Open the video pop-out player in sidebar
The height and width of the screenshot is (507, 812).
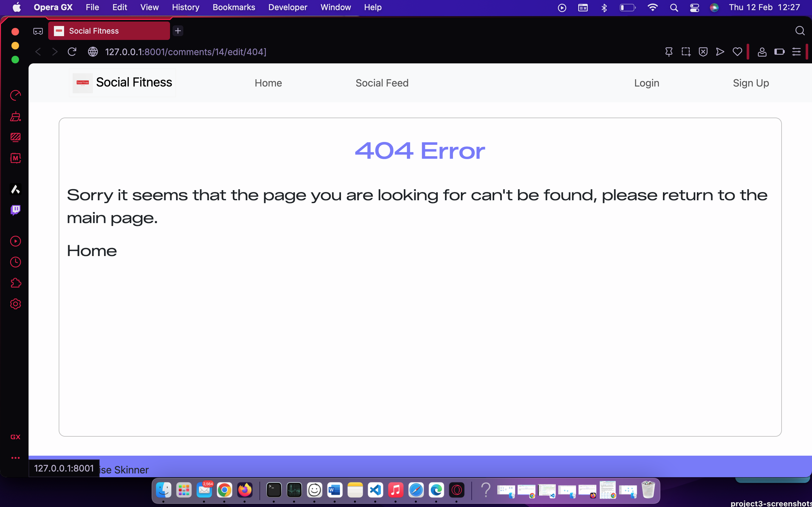16,241
